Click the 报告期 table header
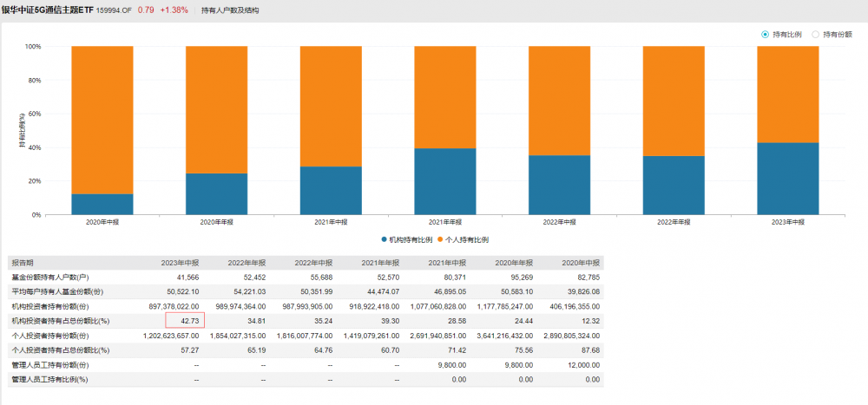868x405 pixels. tap(23, 263)
